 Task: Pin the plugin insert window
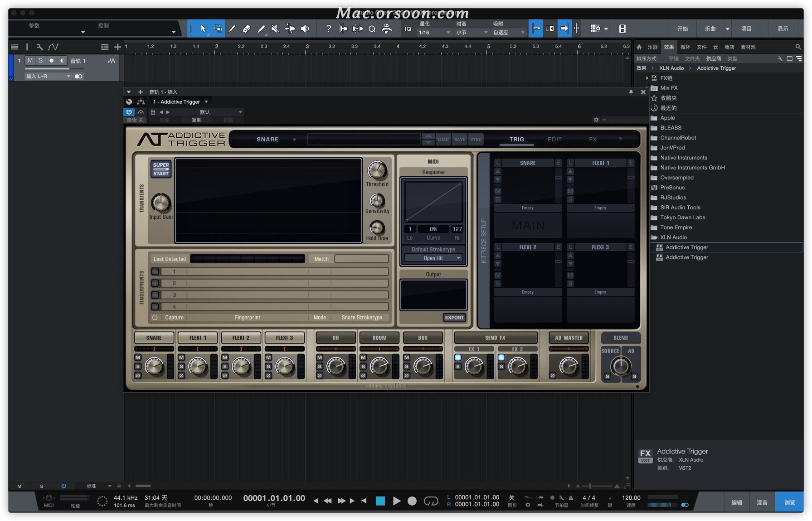(631, 92)
